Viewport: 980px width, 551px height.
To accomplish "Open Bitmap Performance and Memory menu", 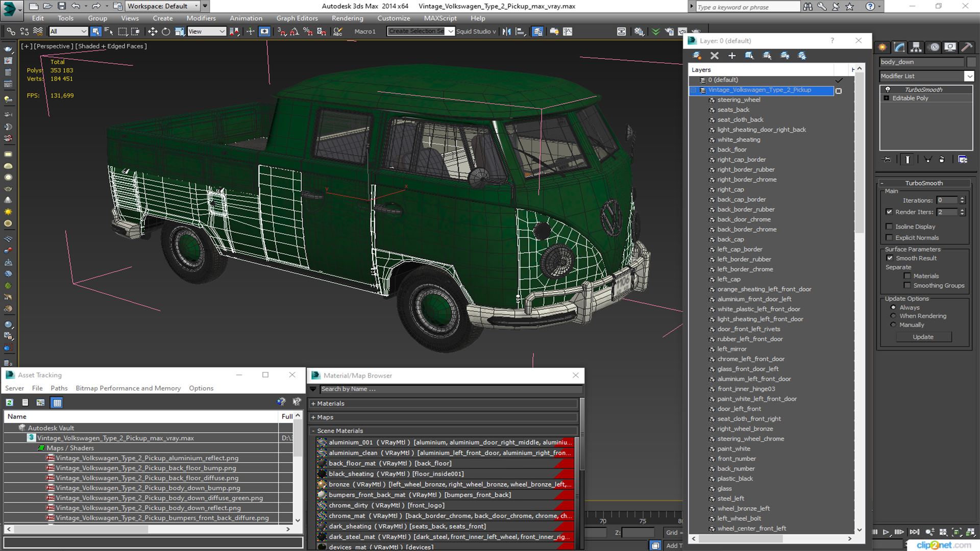I will pos(128,388).
